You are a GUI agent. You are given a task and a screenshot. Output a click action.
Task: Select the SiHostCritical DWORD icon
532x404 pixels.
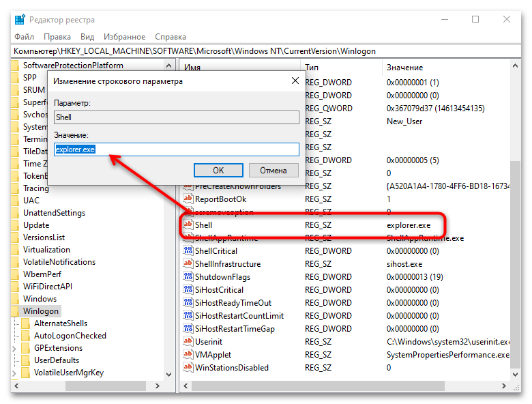[x=188, y=289]
